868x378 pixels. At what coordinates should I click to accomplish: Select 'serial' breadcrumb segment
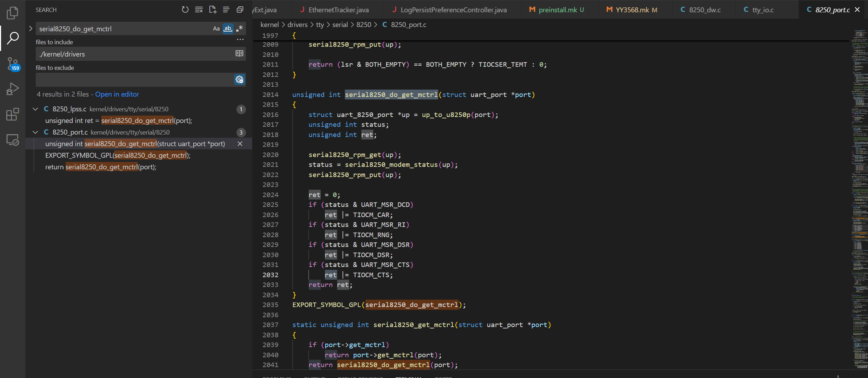(x=340, y=25)
